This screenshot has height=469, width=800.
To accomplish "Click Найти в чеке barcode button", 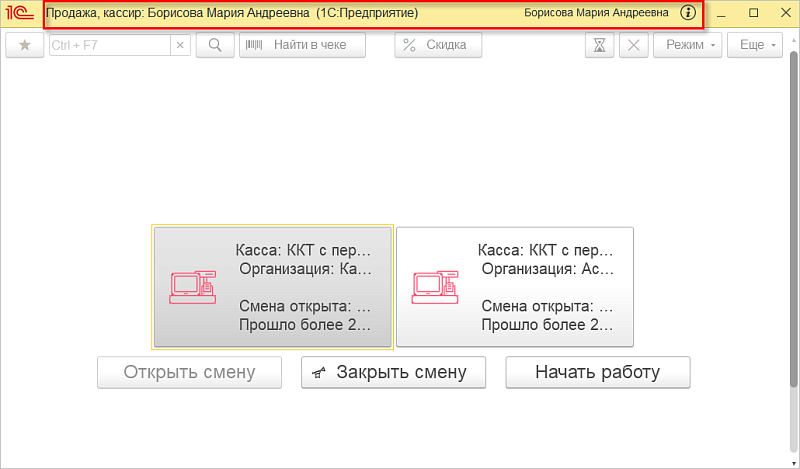I will [x=303, y=45].
